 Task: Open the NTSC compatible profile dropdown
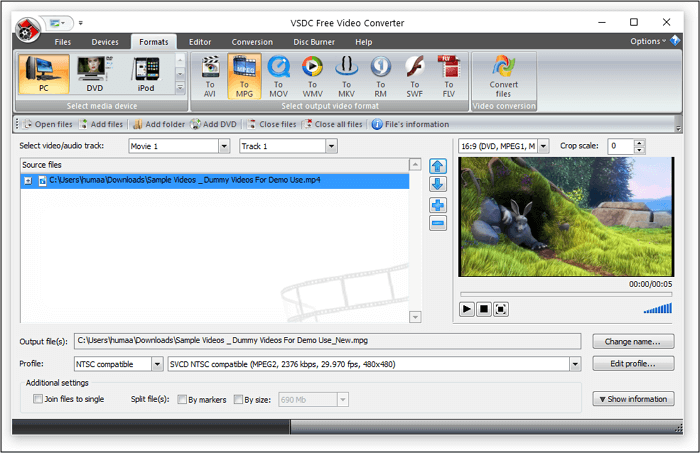click(x=157, y=364)
